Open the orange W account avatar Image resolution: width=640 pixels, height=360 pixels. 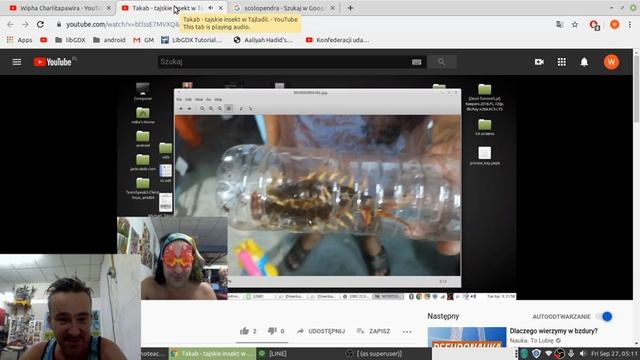611,62
